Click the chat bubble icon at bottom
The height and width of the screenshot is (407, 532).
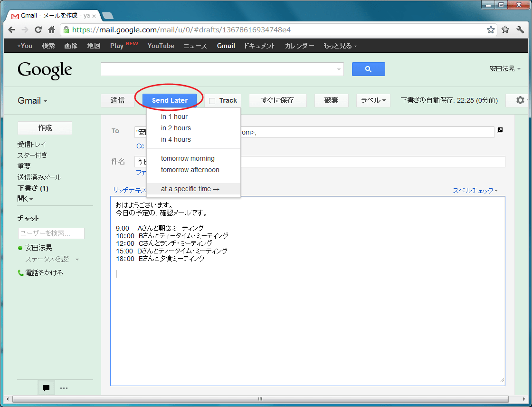[46, 388]
